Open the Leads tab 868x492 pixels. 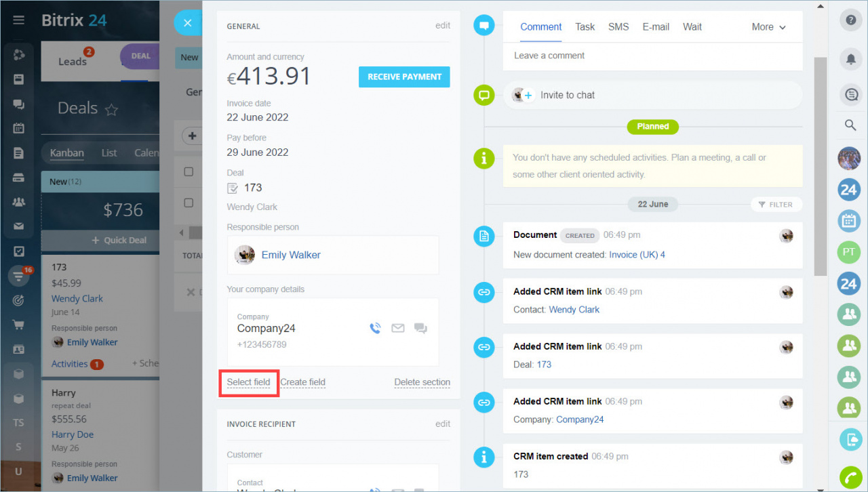click(72, 62)
